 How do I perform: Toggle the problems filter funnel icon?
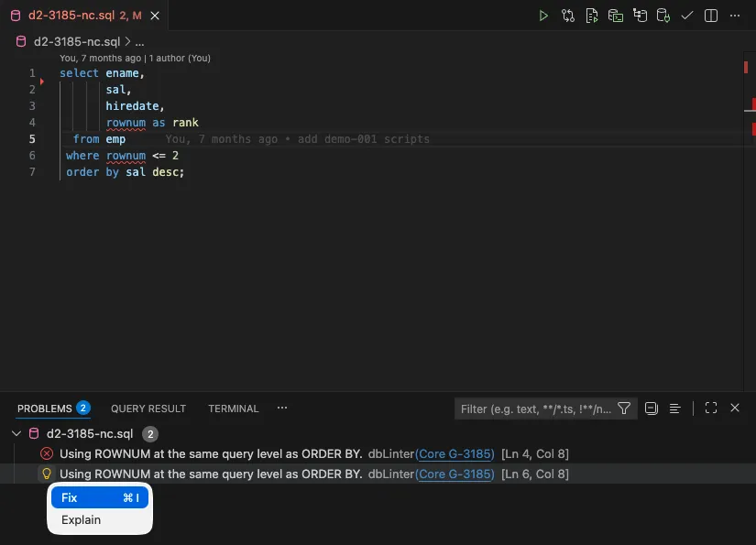624,409
